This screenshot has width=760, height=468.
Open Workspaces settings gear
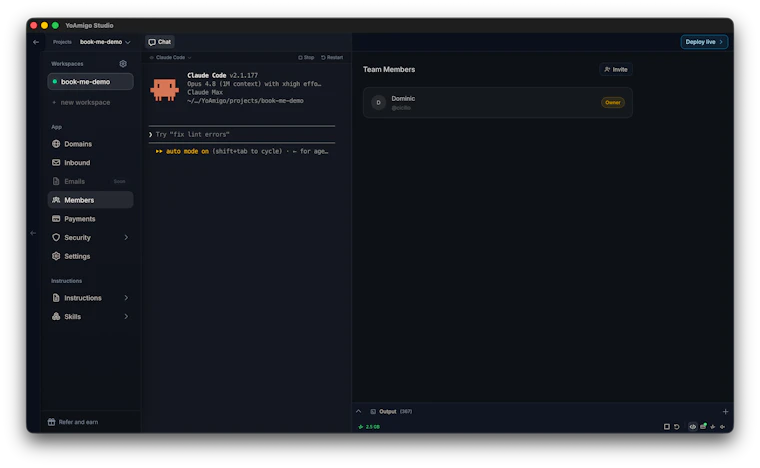[x=123, y=63]
